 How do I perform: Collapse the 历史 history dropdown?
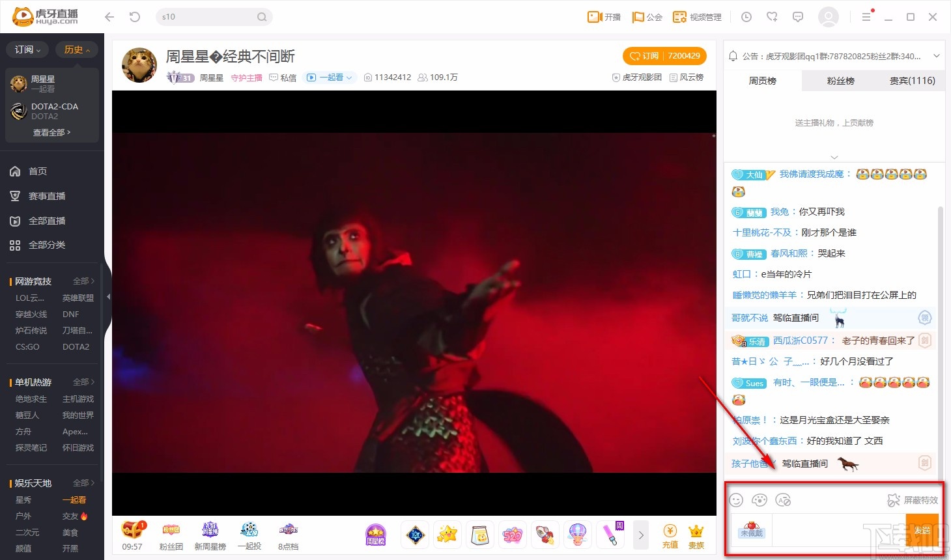[77, 49]
